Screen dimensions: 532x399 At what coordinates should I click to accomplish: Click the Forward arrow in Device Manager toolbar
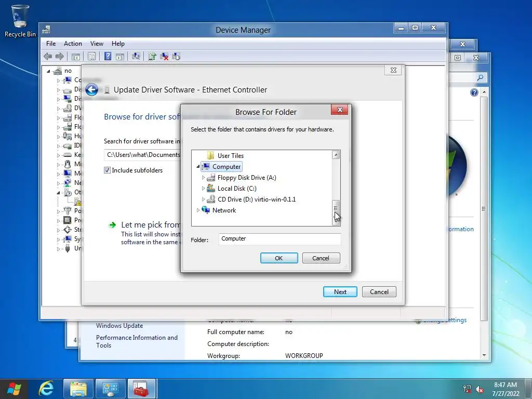coord(60,56)
